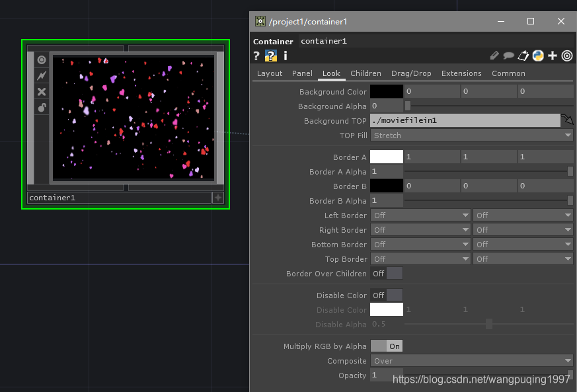Toggle the bypass X flag on container1
The width and height of the screenshot is (577, 392).
click(x=42, y=91)
